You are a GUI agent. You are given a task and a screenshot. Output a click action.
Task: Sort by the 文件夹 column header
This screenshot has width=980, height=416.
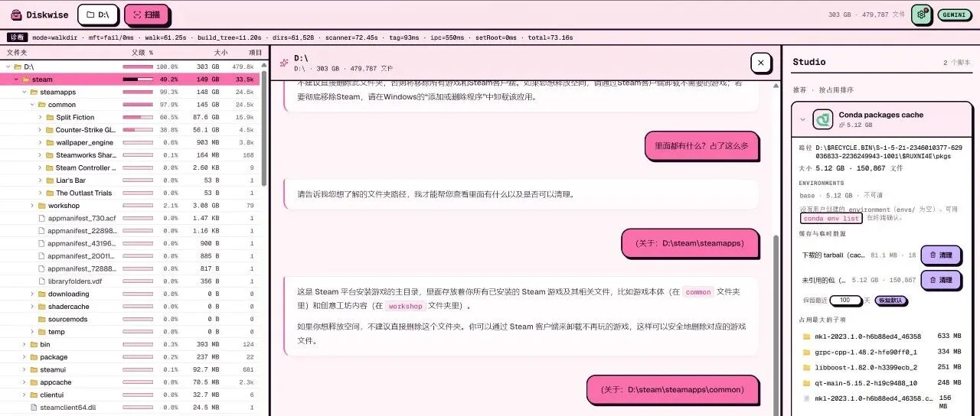click(17, 53)
